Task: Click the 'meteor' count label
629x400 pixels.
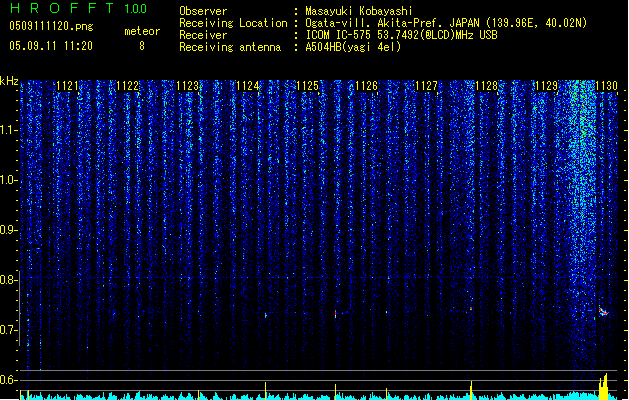Action: click(x=142, y=31)
